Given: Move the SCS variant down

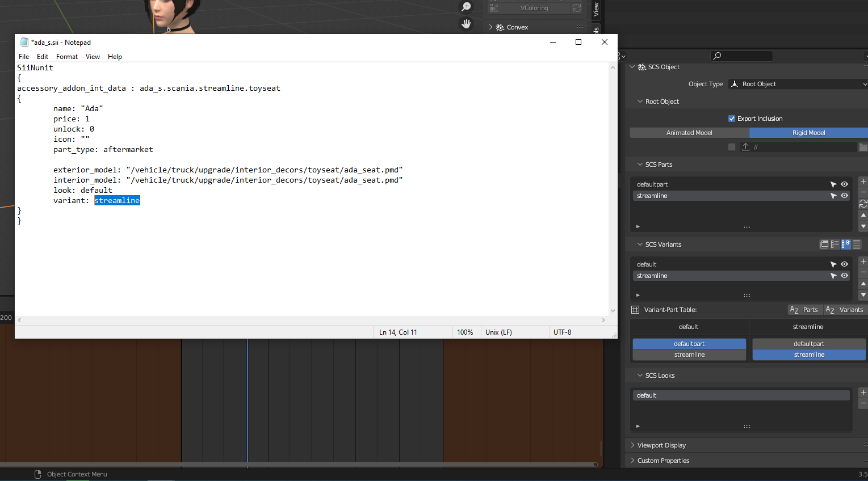Looking at the screenshot, I should [863, 295].
